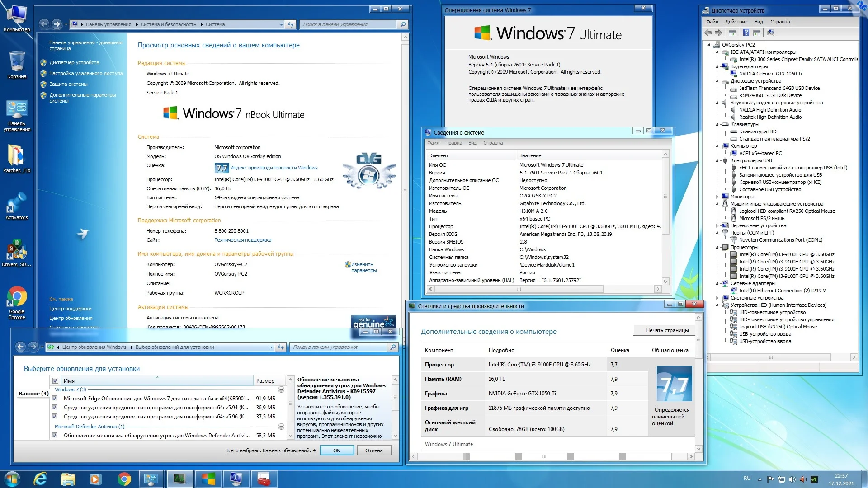This screenshot has height=488, width=868.
Task: Click Device Manager back arrow icon
Action: (708, 33)
